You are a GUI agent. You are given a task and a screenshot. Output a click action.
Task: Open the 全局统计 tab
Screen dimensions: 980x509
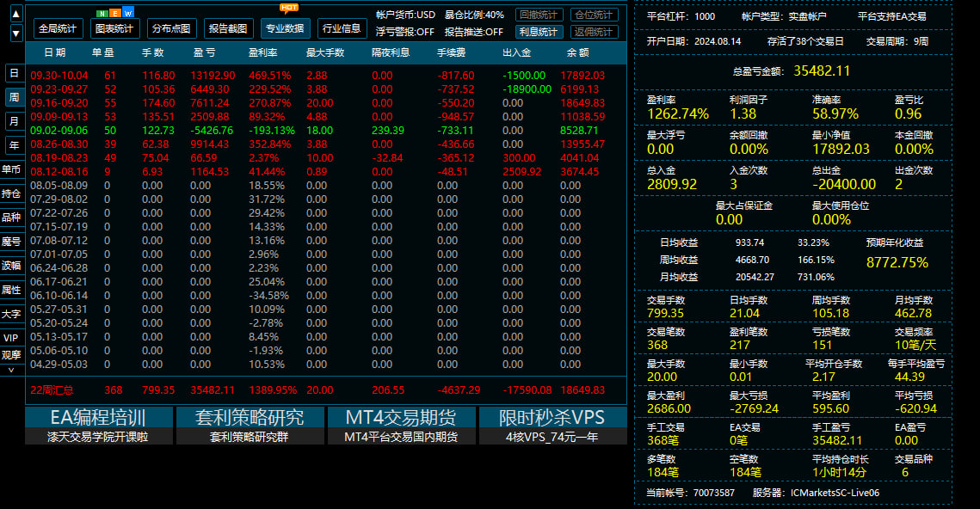(x=58, y=28)
